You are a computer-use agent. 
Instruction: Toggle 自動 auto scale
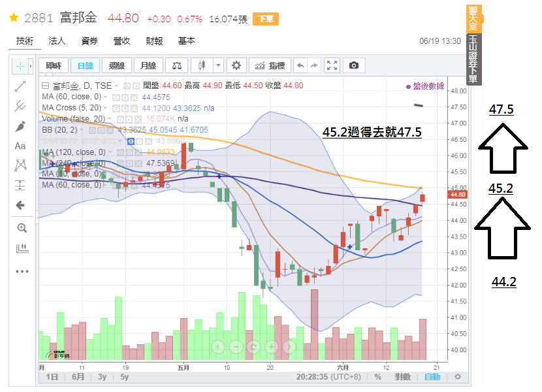pyautogui.click(x=432, y=377)
